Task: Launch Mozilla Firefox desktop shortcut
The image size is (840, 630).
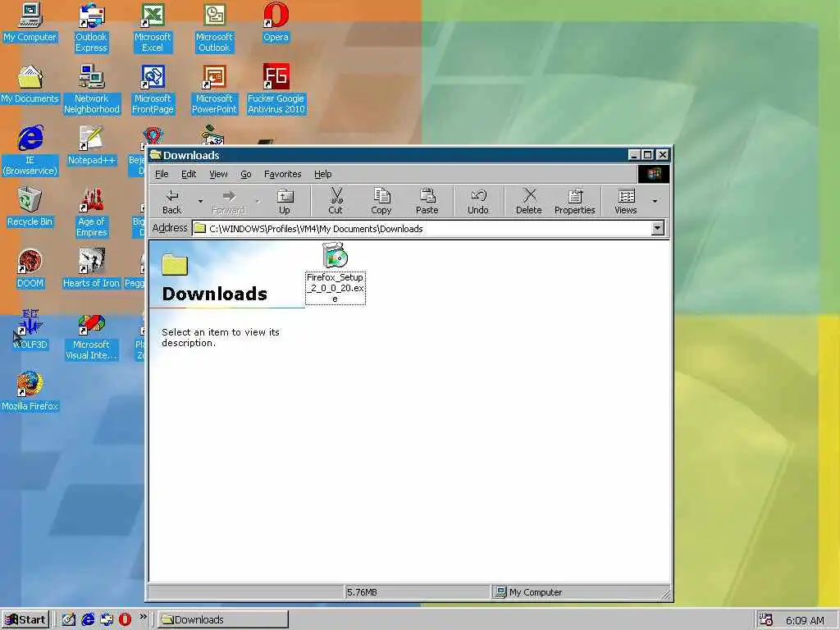Action: pyautogui.click(x=30, y=391)
